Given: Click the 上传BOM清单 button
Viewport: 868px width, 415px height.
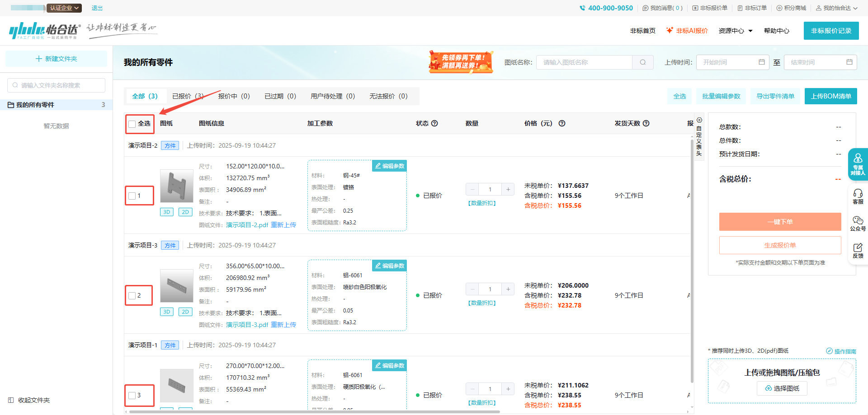Looking at the screenshot, I should 830,96.
